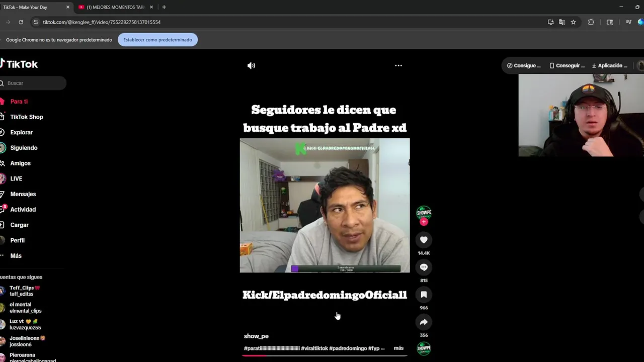644x362 pixels.
Task: Click the address bar URL
Action: (x=102, y=22)
